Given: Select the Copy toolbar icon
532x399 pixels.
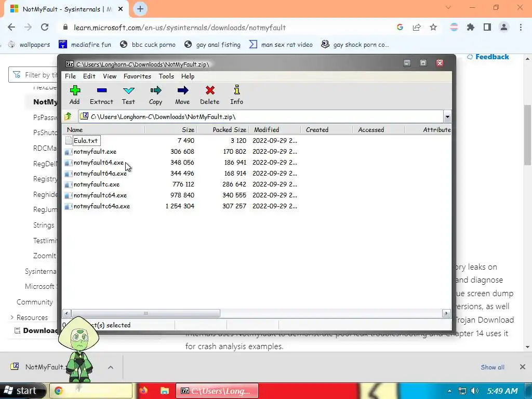Looking at the screenshot, I should coord(156,95).
